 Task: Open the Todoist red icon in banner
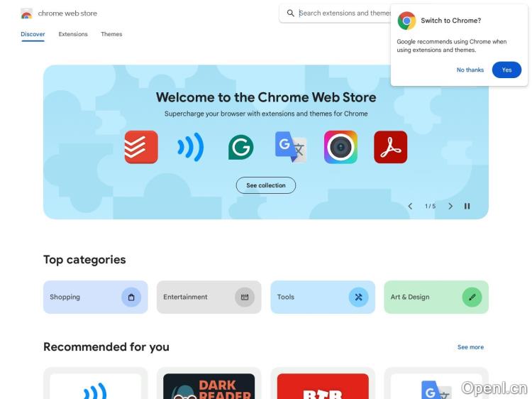(141, 147)
